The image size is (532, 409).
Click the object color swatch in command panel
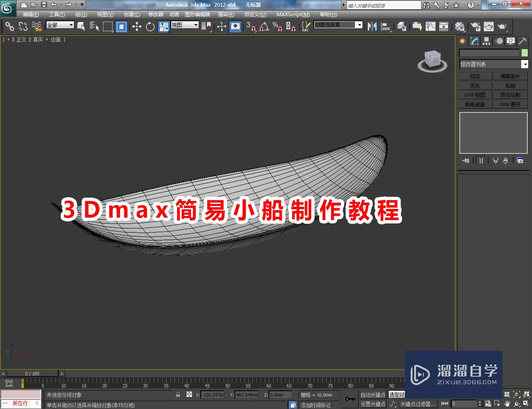point(525,53)
